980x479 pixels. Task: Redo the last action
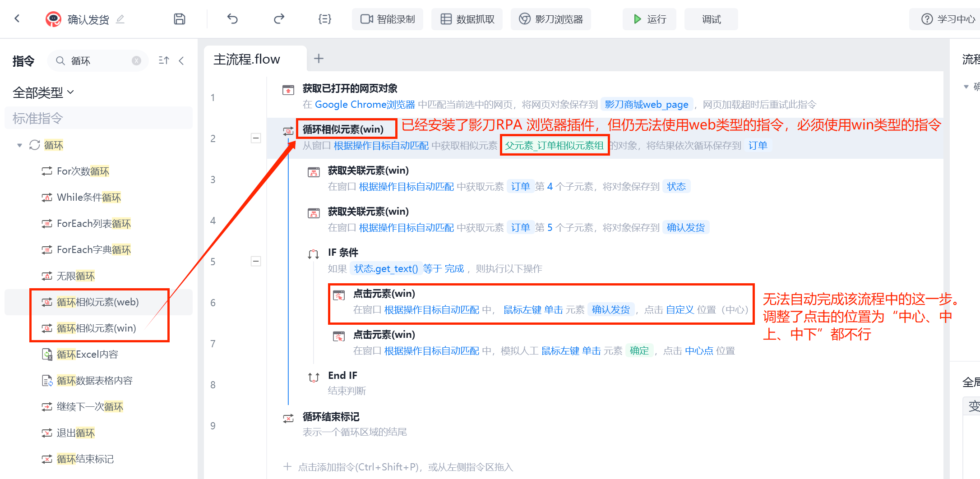(x=279, y=19)
